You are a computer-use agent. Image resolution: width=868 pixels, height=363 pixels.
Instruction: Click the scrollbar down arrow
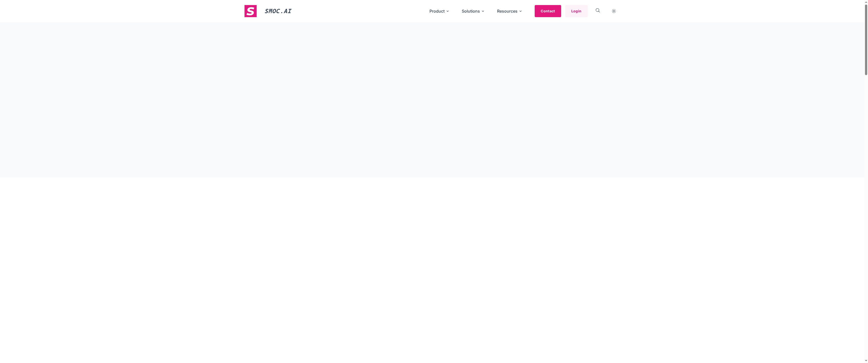click(x=866, y=361)
